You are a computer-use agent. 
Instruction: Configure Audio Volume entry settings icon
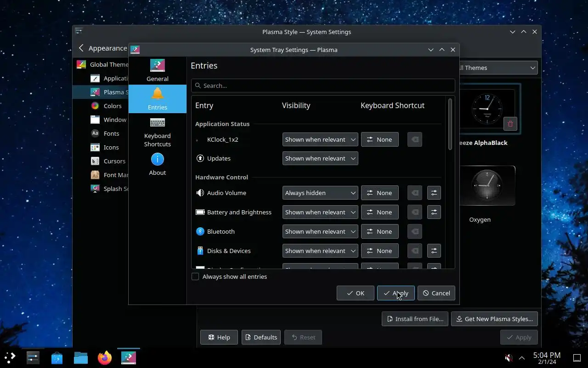point(434,193)
